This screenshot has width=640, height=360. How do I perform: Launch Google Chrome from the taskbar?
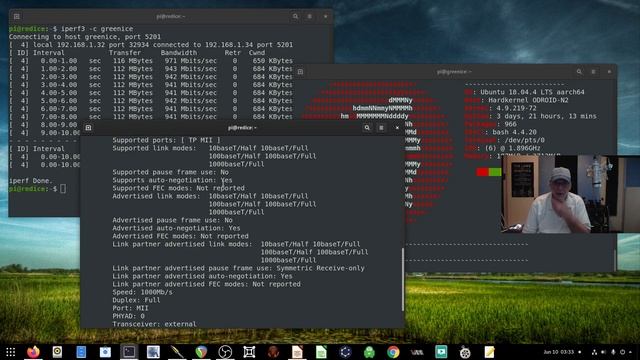(393, 352)
